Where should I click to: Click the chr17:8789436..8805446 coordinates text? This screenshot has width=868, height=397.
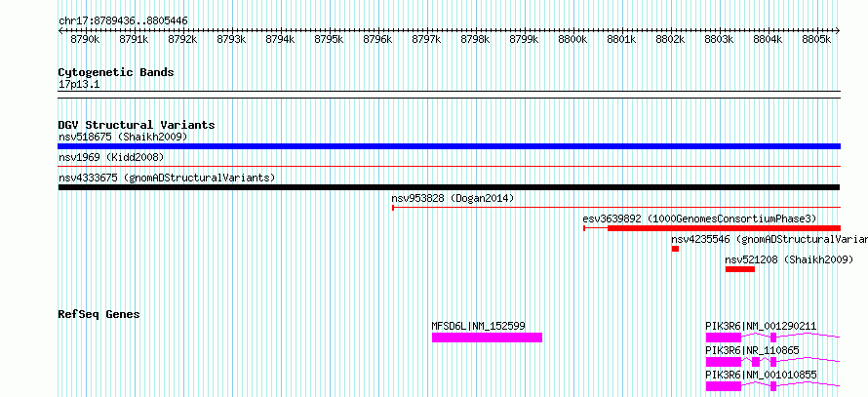coord(124,21)
